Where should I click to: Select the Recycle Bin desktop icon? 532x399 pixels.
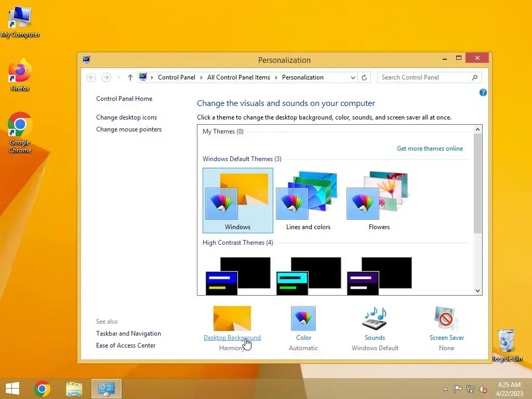507,345
